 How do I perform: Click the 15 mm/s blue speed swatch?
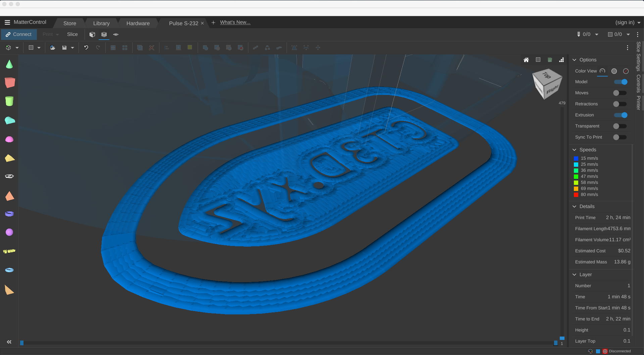pos(576,158)
